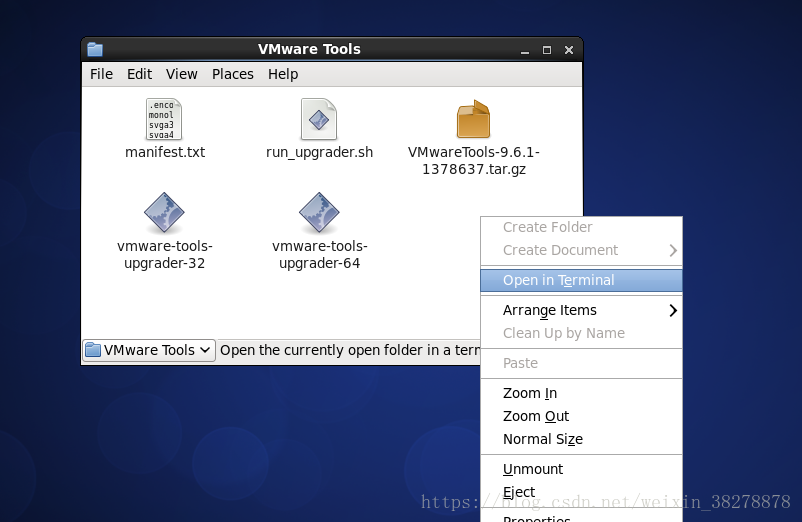Choose Unmount from context menu
The height and width of the screenshot is (522, 802).
582,469
